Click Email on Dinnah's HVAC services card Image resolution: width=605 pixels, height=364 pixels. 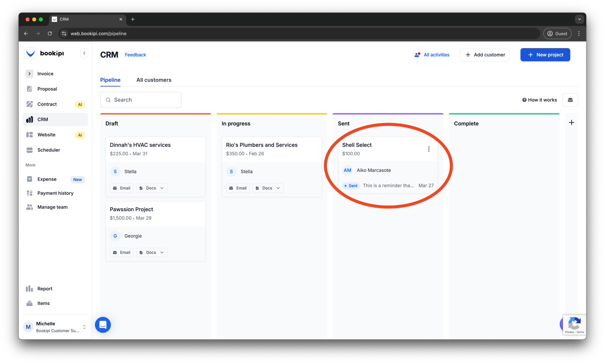(122, 188)
